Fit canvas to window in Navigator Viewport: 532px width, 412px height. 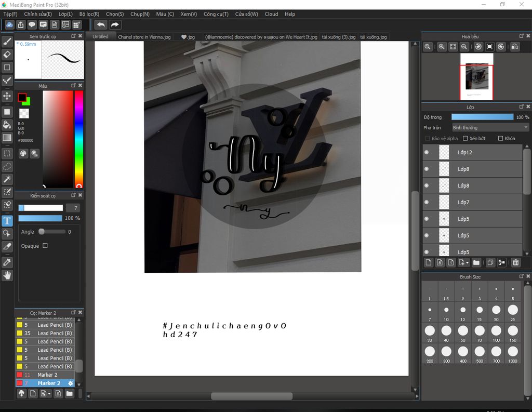point(453,47)
